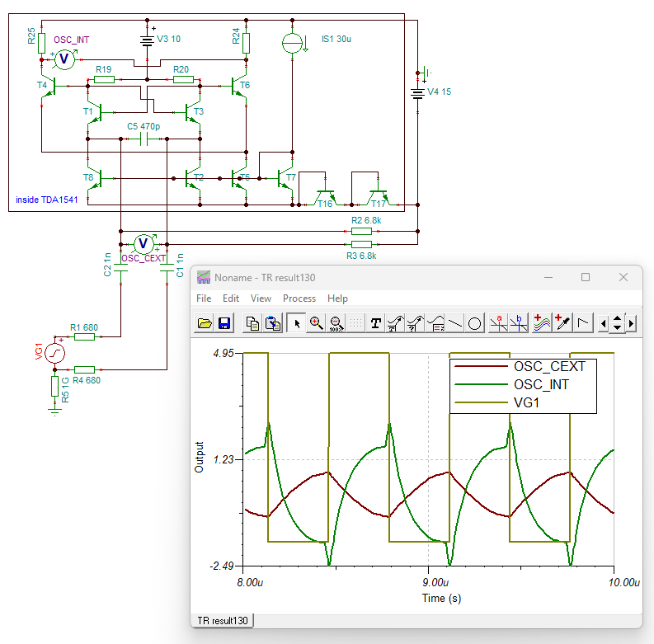Click the Open file folder icon
The height and width of the screenshot is (644, 654).
click(x=205, y=323)
